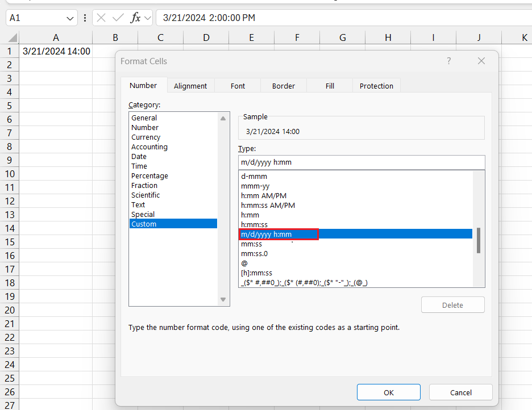Select row 10 header
532x410 pixels.
click(10, 174)
